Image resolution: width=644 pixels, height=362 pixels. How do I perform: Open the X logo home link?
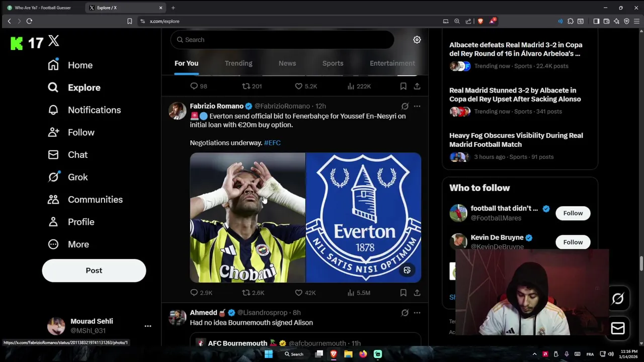click(x=54, y=41)
